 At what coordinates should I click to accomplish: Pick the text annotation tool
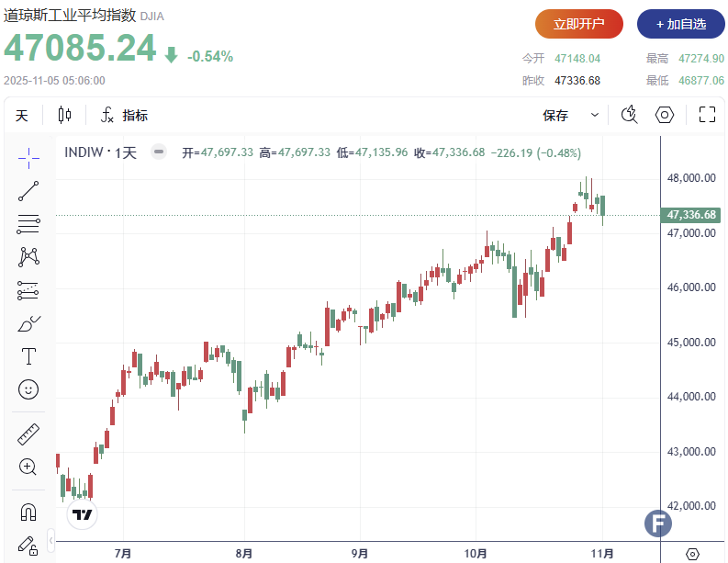pos(28,355)
